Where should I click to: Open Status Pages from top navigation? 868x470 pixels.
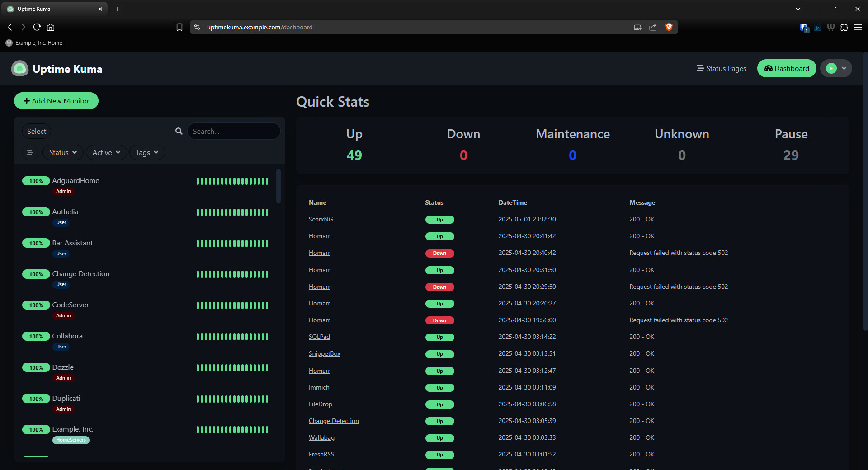click(x=722, y=68)
